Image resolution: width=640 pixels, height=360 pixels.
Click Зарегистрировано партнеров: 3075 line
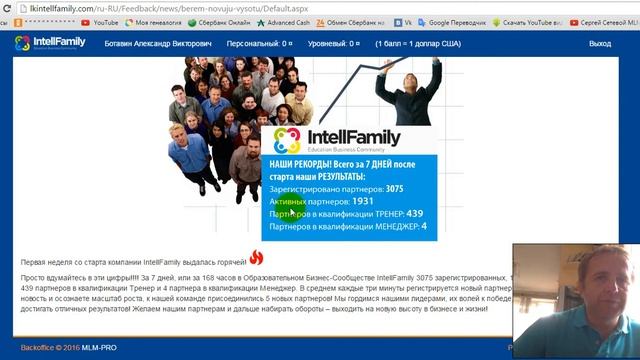pyautogui.click(x=336, y=189)
